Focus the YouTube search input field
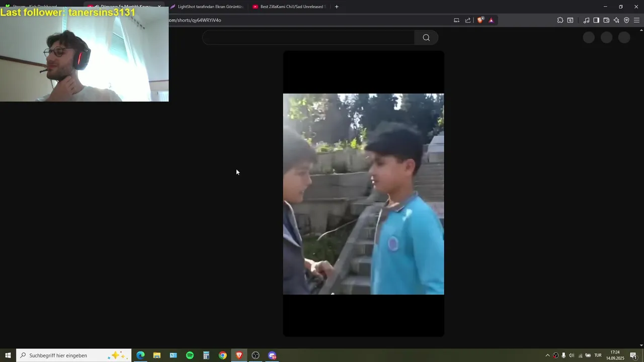Viewport: 644px width, 362px height. coord(308,38)
